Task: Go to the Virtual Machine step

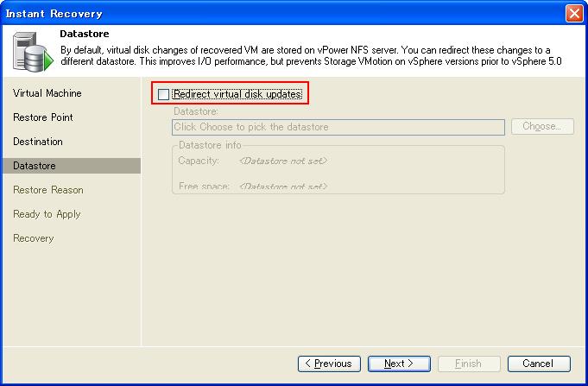Action: (47, 93)
